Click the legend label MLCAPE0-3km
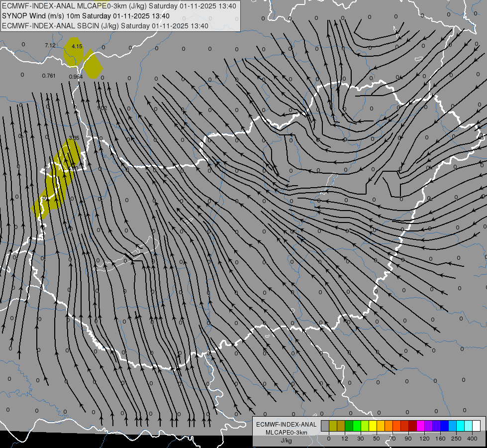The image size is (487, 448). point(287,433)
